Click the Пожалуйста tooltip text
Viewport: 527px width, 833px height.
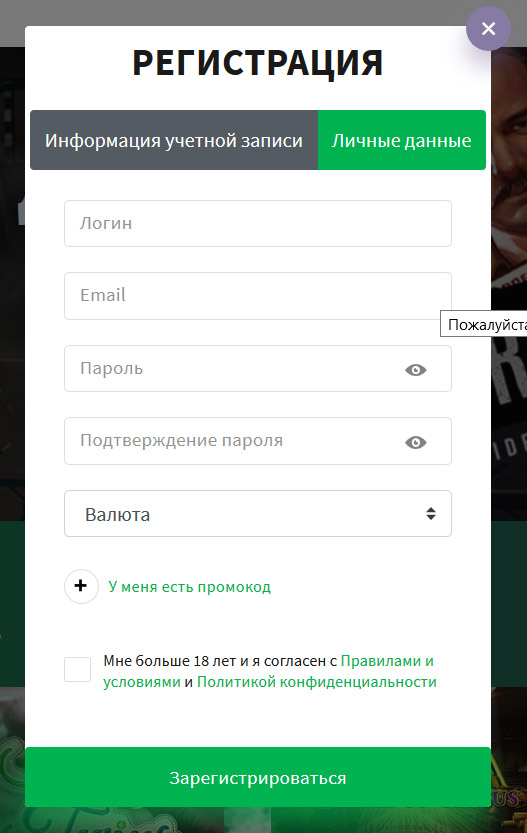click(486, 324)
